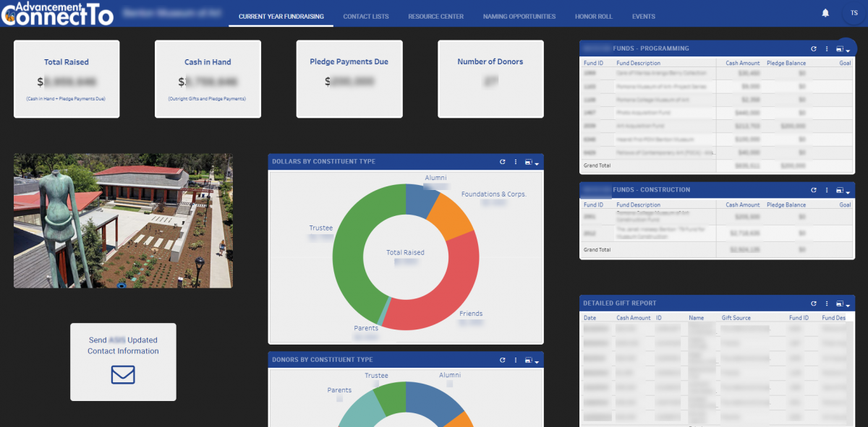This screenshot has height=427, width=868.
Task: Sort by Fund Description in Funds - Construction
Action: click(x=638, y=205)
